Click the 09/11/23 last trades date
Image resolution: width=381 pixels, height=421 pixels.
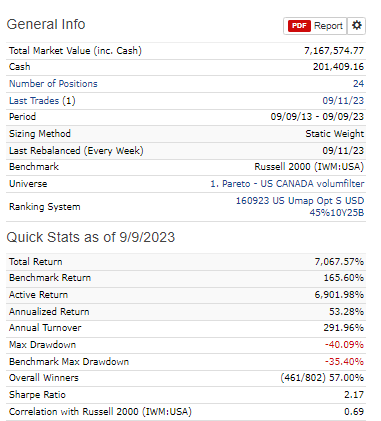pos(343,101)
